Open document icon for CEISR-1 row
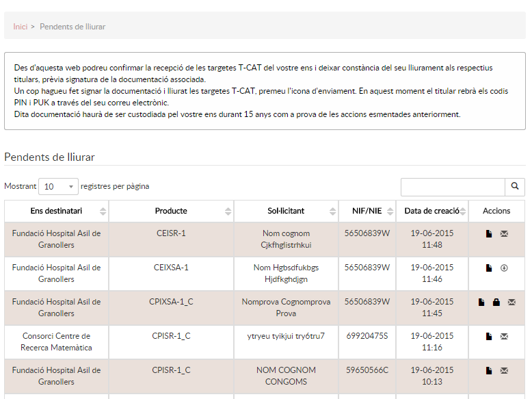 (489, 234)
